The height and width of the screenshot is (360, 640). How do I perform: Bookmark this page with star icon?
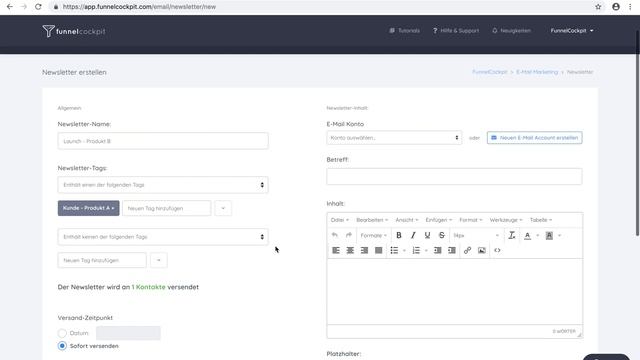pos(598,7)
